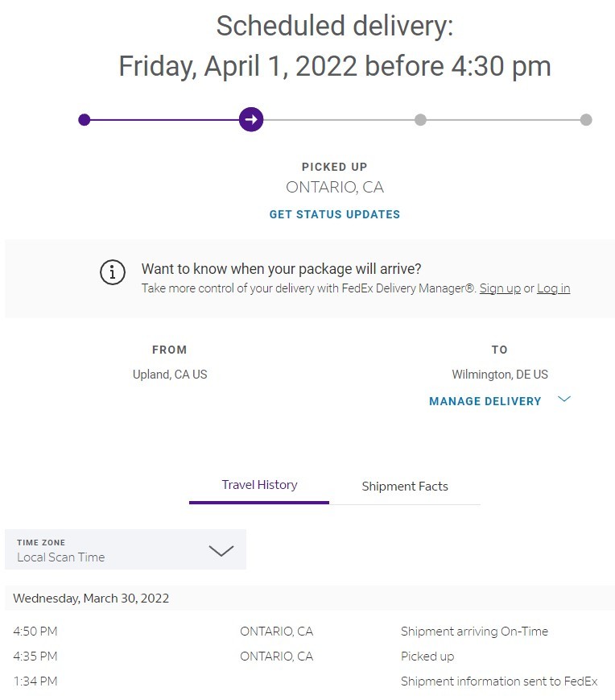Viewport: 615px width, 700px height.
Task: Open the Manage Delivery link
Action: tap(485, 401)
